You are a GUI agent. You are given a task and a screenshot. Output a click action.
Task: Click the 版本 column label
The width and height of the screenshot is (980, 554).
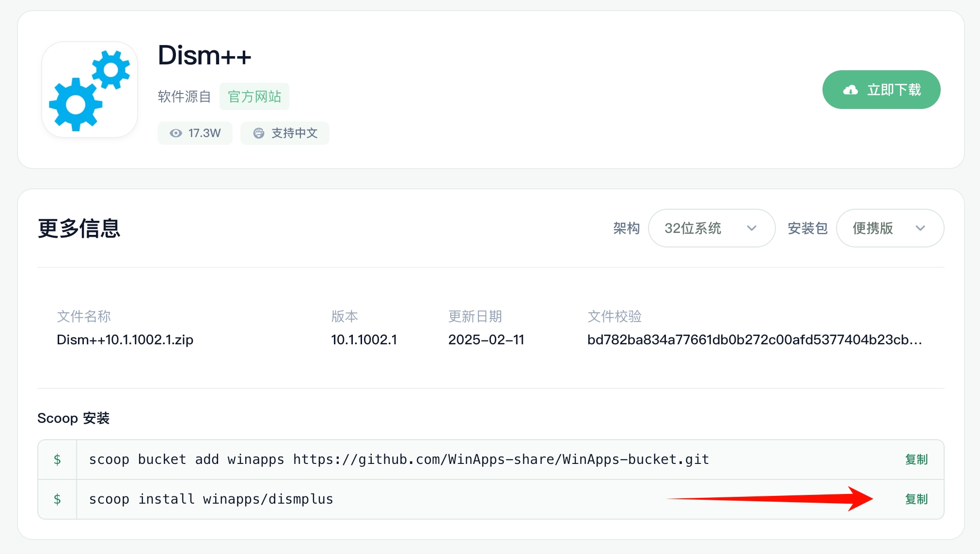(345, 316)
